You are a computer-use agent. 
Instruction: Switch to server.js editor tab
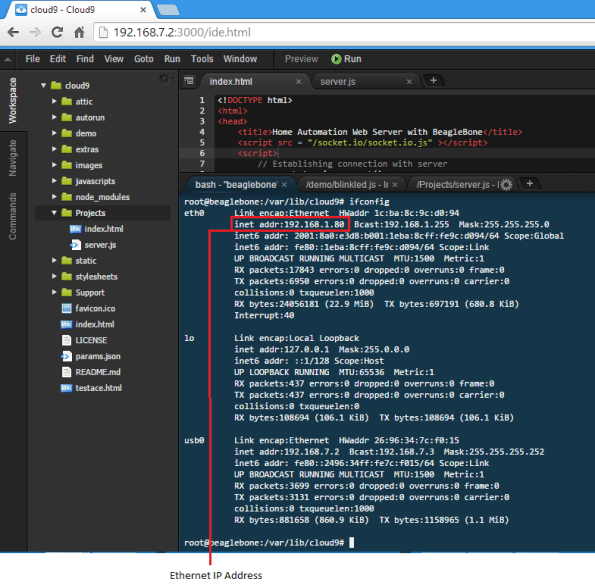click(x=338, y=82)
